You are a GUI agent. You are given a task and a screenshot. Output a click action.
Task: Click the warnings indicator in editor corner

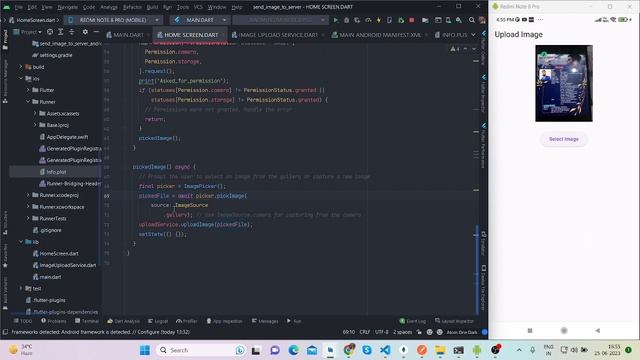pyautogui.click(x=455, y=49)
